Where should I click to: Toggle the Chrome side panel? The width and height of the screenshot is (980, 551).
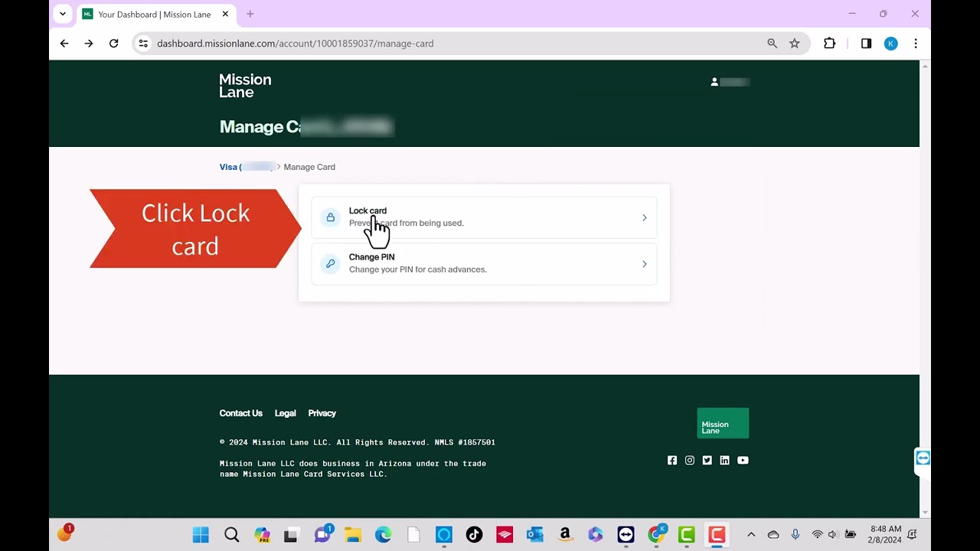[866, 44]
